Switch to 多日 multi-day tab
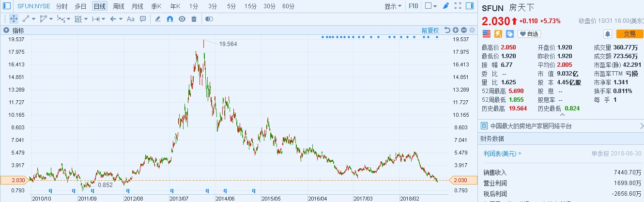This screenshot has width=644, height=202. click(x=80, y=6)
